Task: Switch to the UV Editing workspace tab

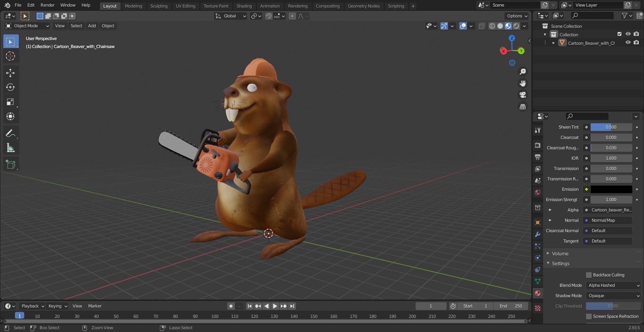Action: (x=185, y=6)
